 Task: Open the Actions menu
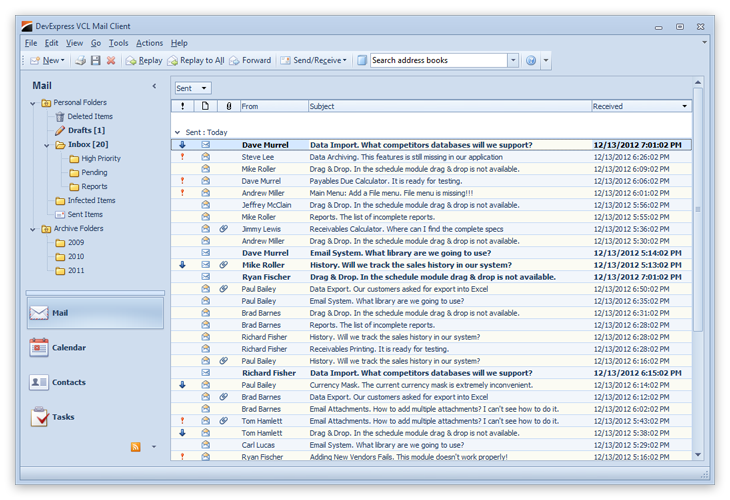pyautogui.click(x=149, y=43)
